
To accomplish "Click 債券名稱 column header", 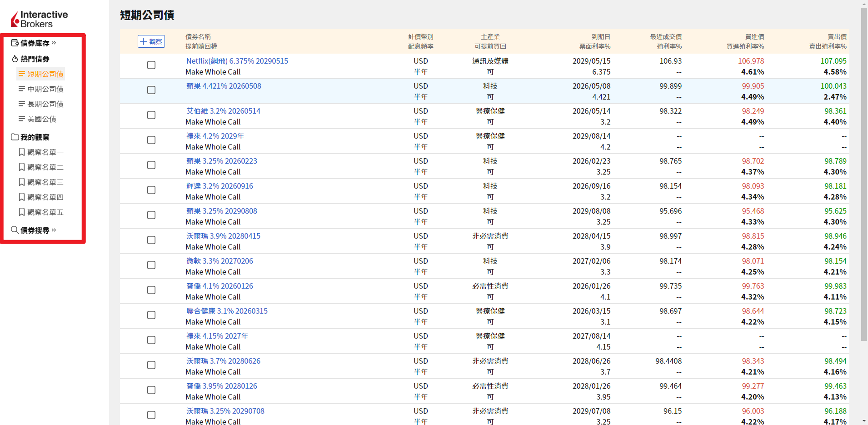I will pyautogui.click(x=198, y=37).
